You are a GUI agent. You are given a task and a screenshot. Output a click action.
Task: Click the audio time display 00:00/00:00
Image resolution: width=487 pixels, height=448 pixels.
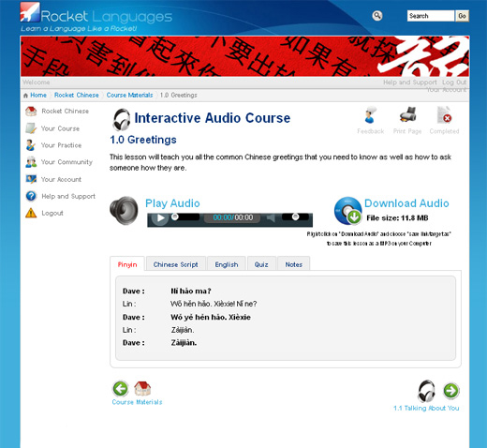click(x=233, y=217)
